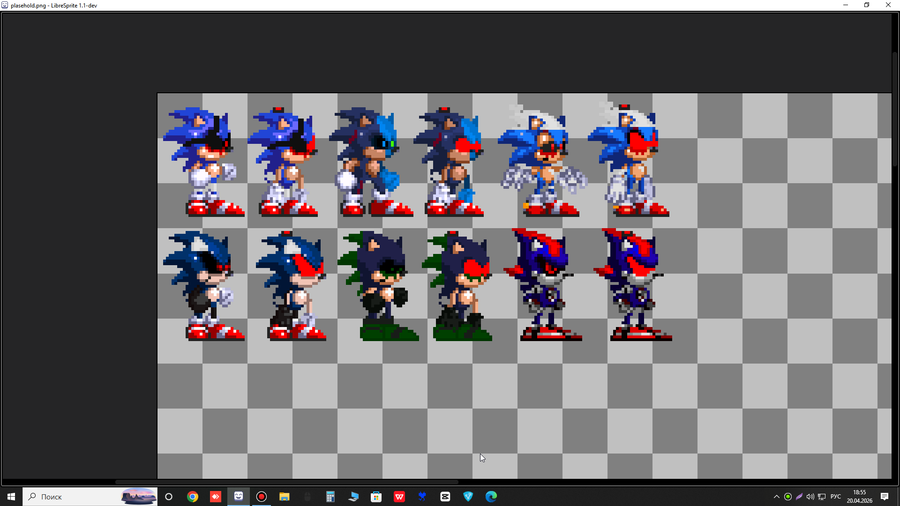
Task: Open the teal diamond app on taskbar
Action: click(x=468, y=496)
